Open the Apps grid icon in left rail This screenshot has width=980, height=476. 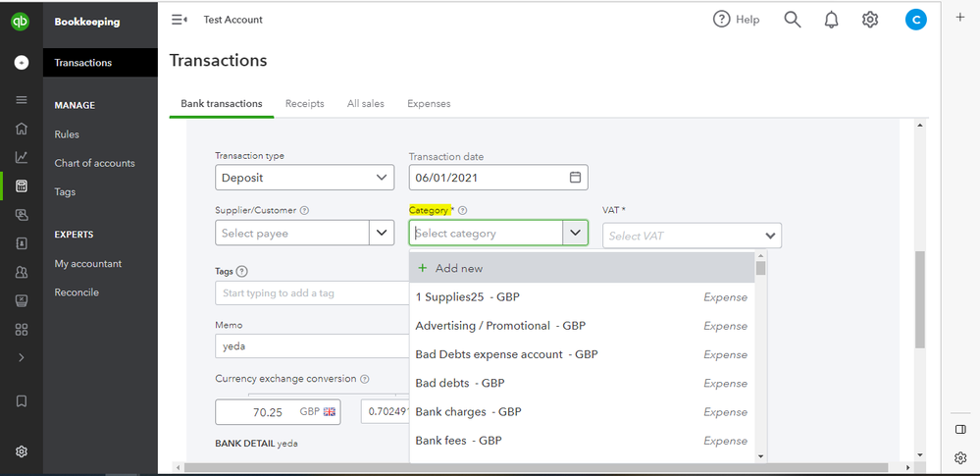click(22, 330)
